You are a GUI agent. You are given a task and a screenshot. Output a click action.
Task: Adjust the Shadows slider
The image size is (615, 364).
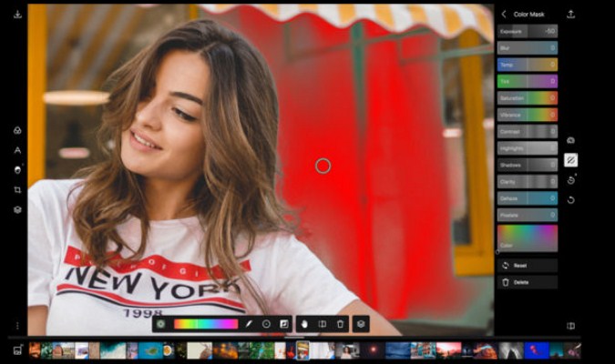click(528, 165)
